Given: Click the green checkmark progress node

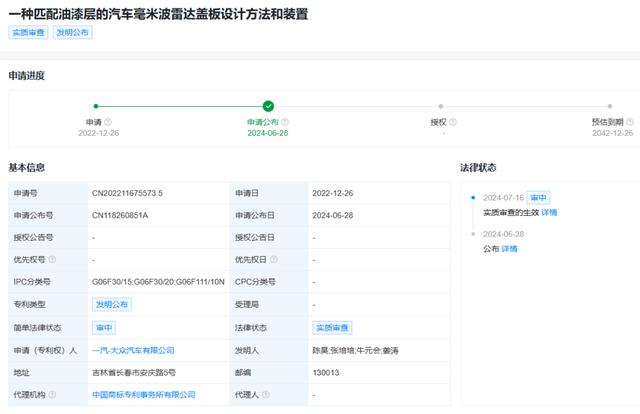Looking at the screenshot, I should 268,105.
